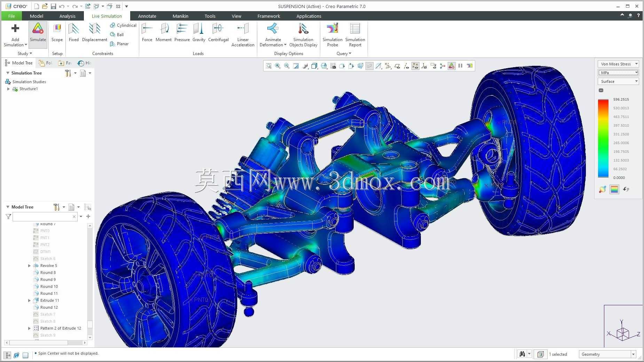The width and height of the screenshot is (644, 362).
Task: Expand Pattern 2 of Extrude 12
Action: coord(29,328)
